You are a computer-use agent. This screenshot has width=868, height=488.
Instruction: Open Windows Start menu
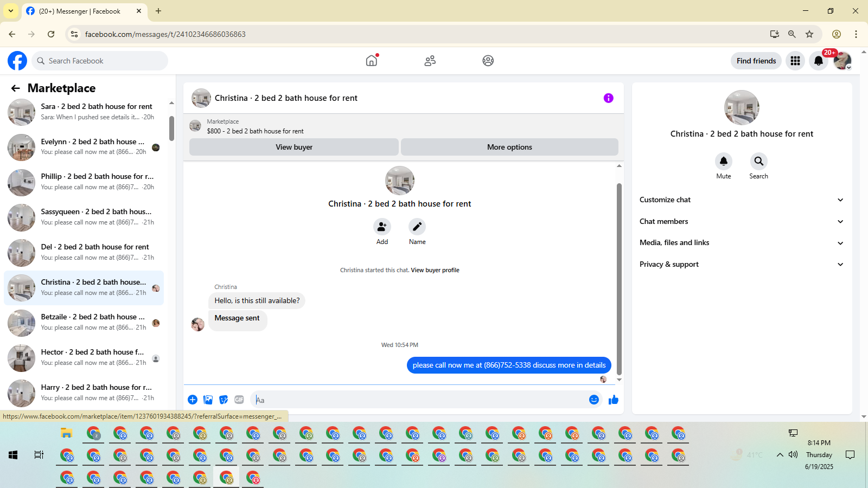(x=13, y=455)
